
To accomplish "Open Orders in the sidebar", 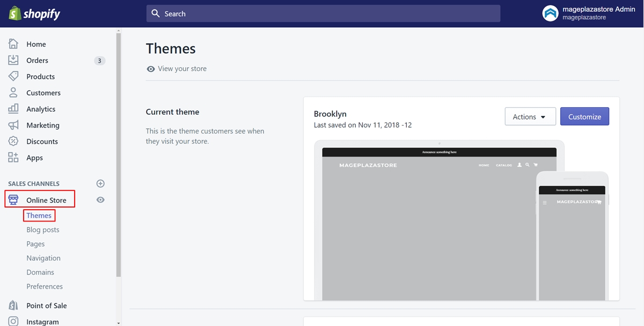I will [x=37, y=60].
